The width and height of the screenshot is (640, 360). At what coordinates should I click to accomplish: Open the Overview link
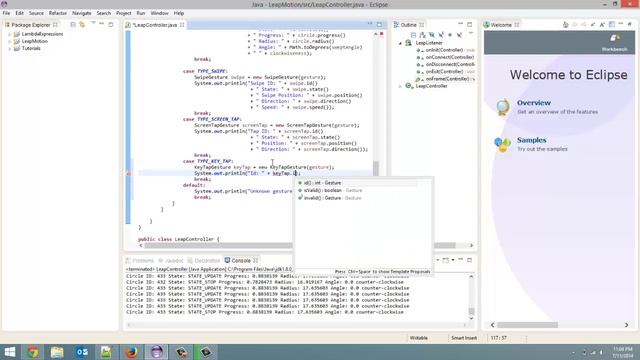point(534,103)
